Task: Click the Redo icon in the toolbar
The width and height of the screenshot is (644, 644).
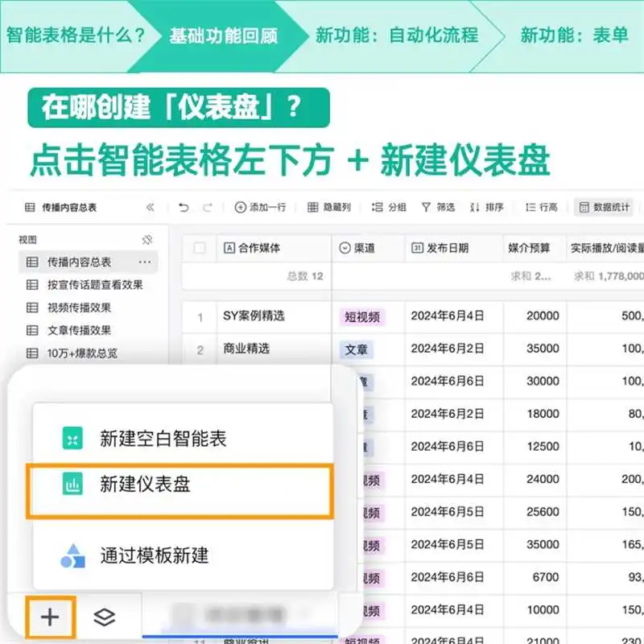Action: pos(206,206)
